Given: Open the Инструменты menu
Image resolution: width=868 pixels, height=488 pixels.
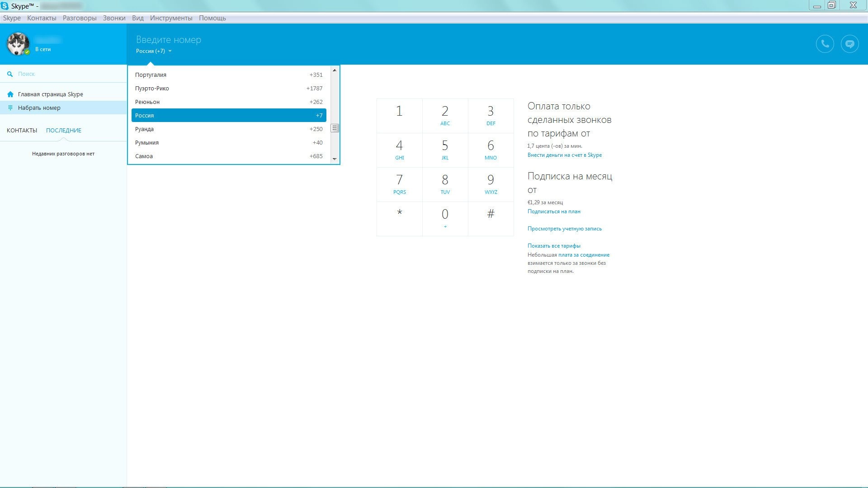Looking at the screenshot, I should pyautogui.click(x=171, y=18).
